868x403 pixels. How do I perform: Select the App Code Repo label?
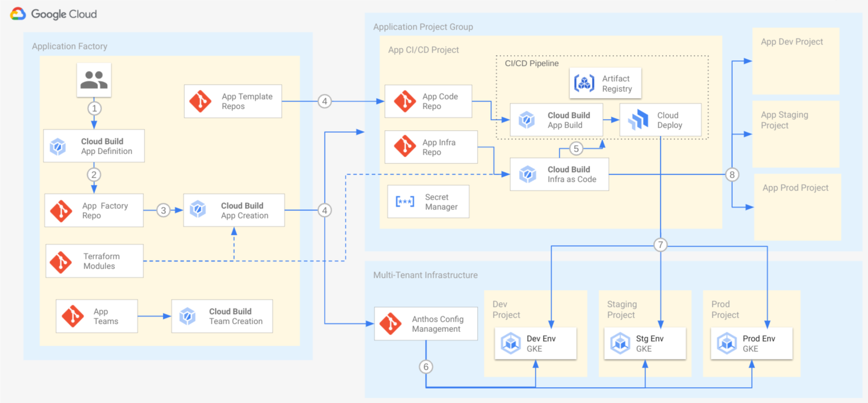pos(440,101)
